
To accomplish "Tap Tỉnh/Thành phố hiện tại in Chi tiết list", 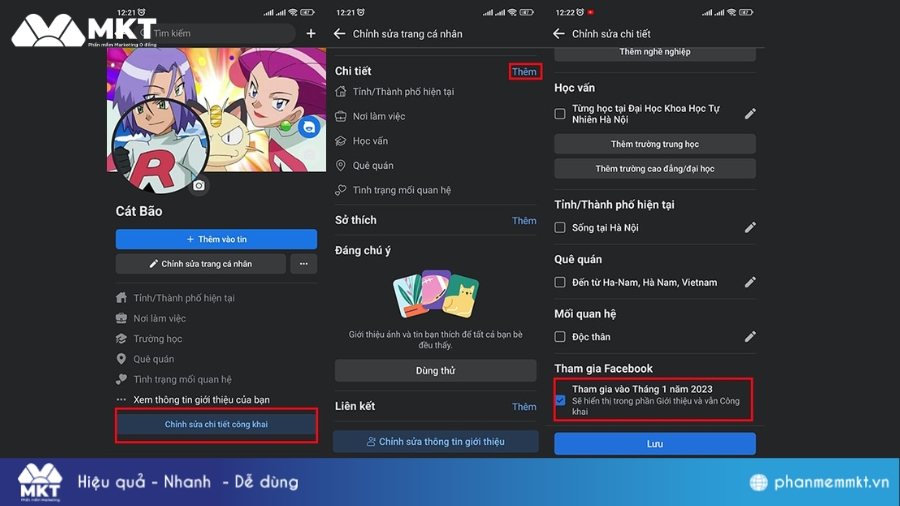I will pyautogui.click(x=404, y=91).
